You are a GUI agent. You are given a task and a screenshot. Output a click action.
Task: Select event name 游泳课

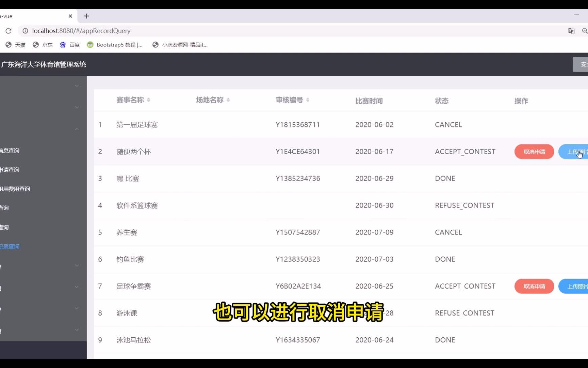pos(127,313)
